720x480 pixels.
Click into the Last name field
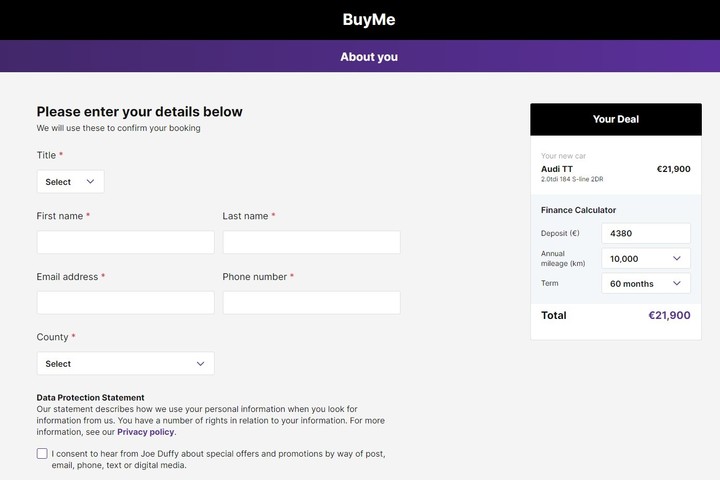coord(311,242)
